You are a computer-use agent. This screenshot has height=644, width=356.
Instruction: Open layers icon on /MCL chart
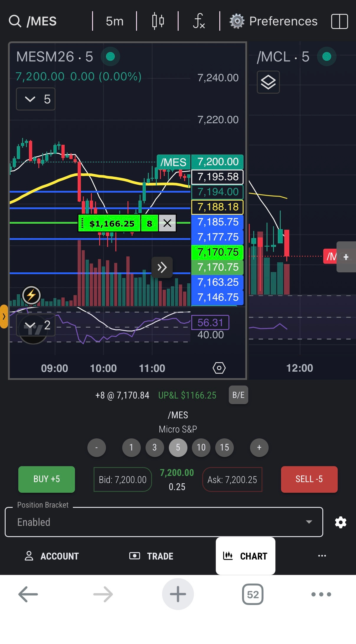[x=268, y=82]
